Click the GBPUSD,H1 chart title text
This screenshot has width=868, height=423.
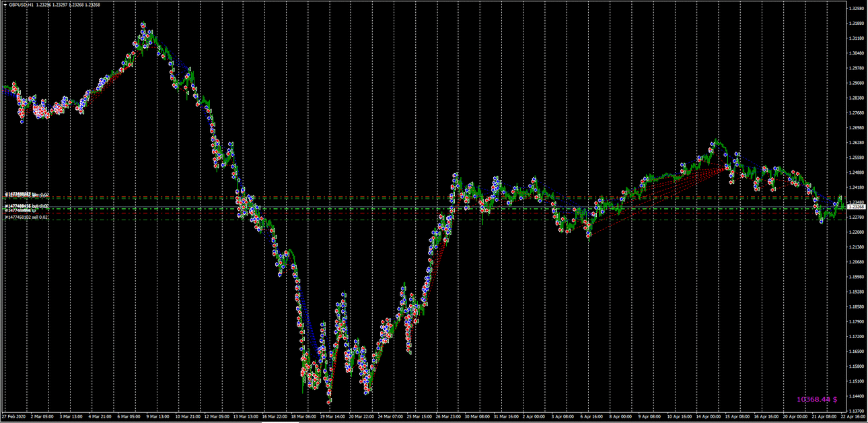point(20,4)
